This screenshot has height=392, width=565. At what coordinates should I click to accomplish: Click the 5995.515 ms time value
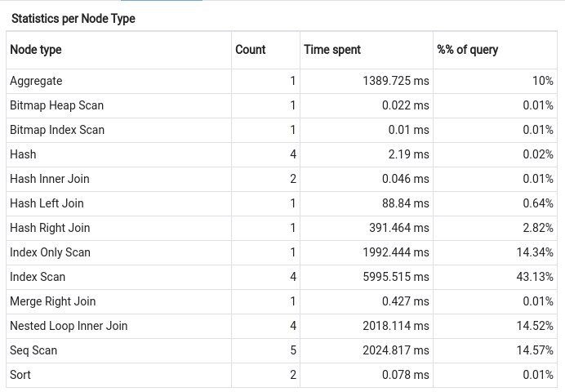(x=396, y=277)
